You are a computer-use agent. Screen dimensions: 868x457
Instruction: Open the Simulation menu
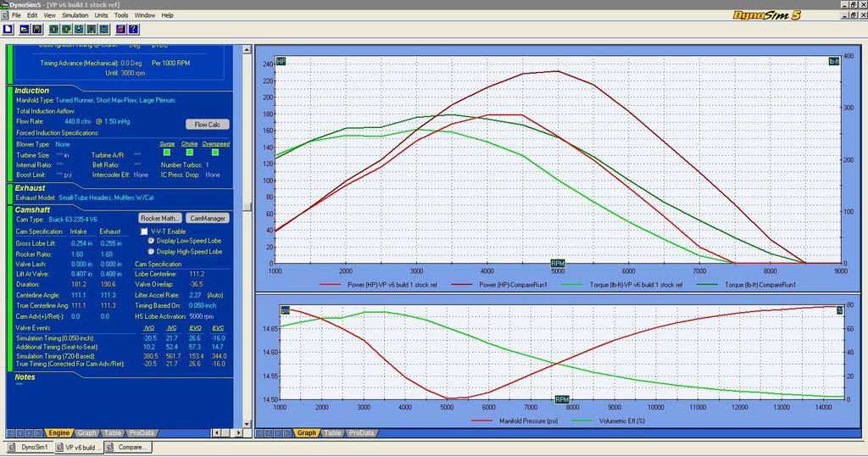pos(75,15)
